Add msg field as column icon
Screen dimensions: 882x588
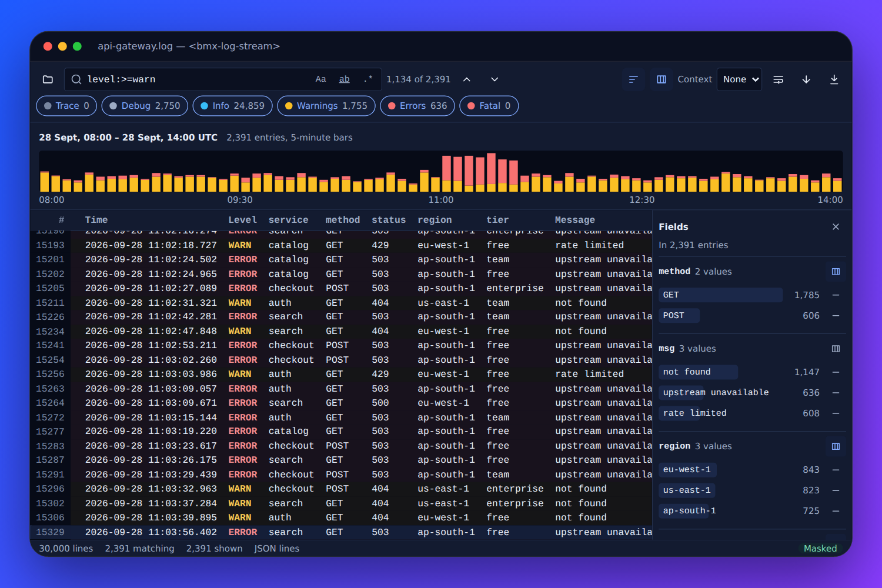click(x=836, y=349)
